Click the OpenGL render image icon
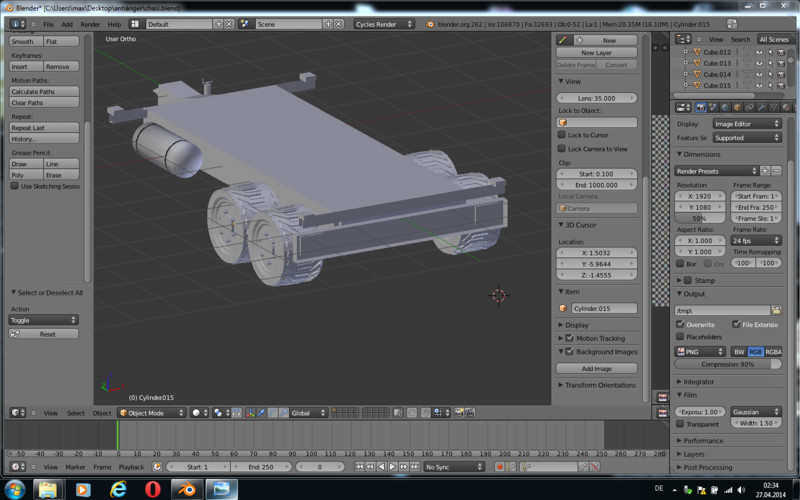 coord(459,413)
